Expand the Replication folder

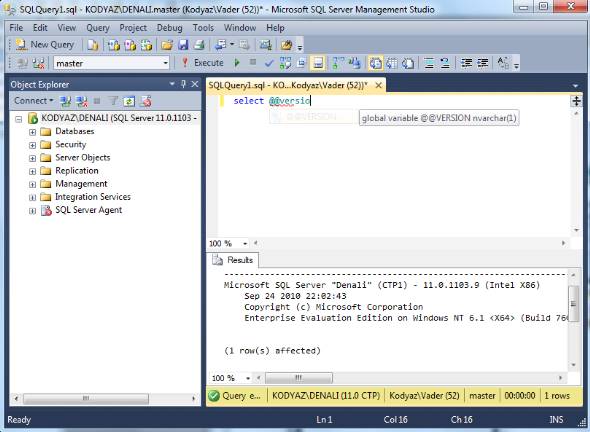pyautogui.click(x=32, y=172)
